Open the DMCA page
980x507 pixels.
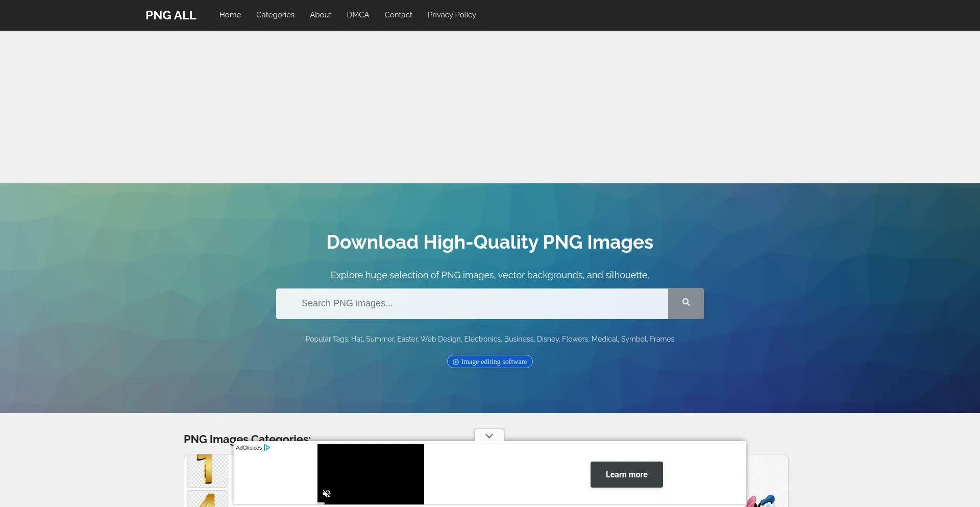358,15
